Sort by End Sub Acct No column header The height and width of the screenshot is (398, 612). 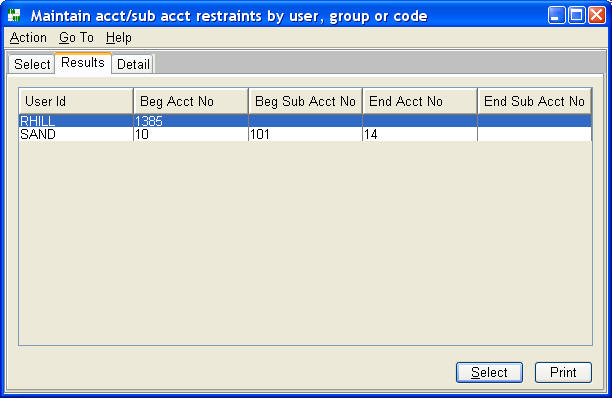[x=535, y=101]
